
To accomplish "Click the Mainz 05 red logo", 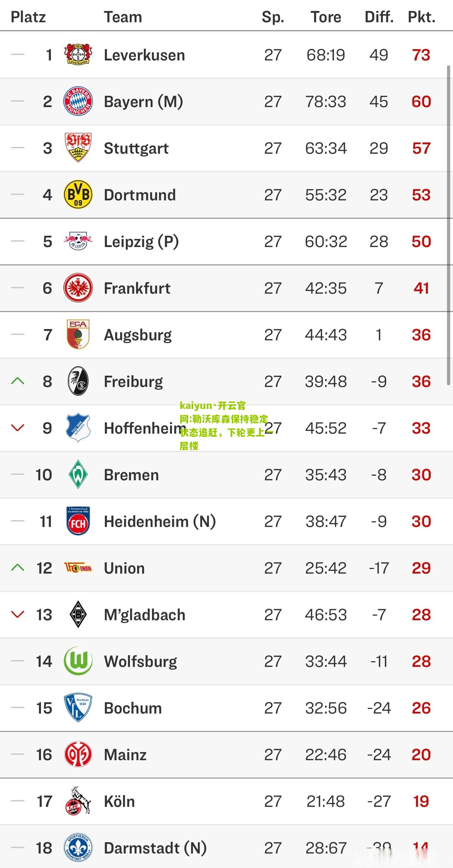I will (78, 754).
